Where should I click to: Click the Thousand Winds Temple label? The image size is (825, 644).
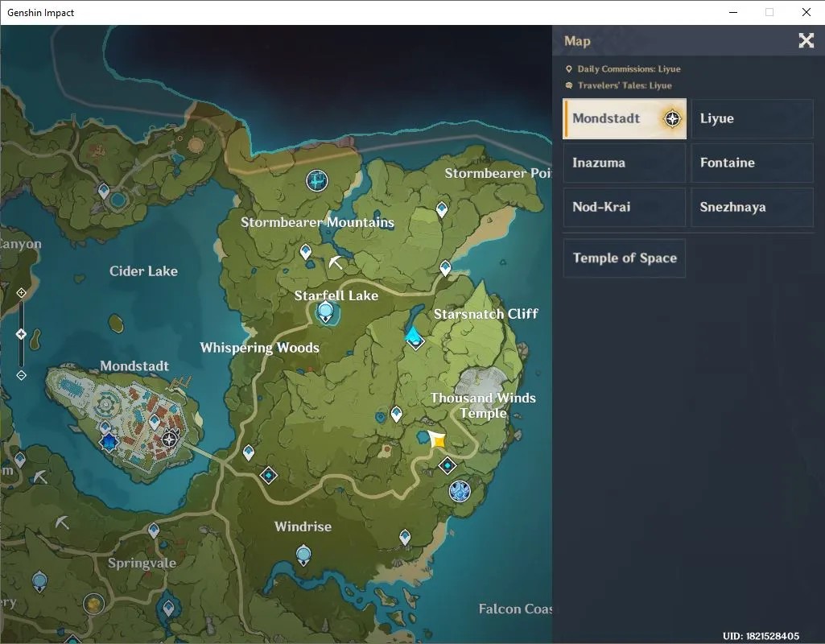[x=483, y=405]
